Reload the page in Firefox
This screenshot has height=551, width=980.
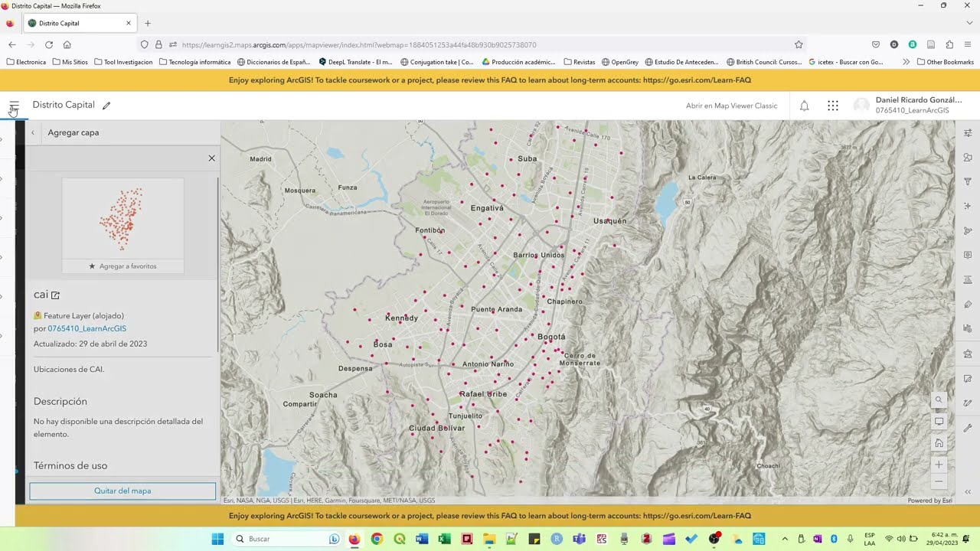pos(49,44)
